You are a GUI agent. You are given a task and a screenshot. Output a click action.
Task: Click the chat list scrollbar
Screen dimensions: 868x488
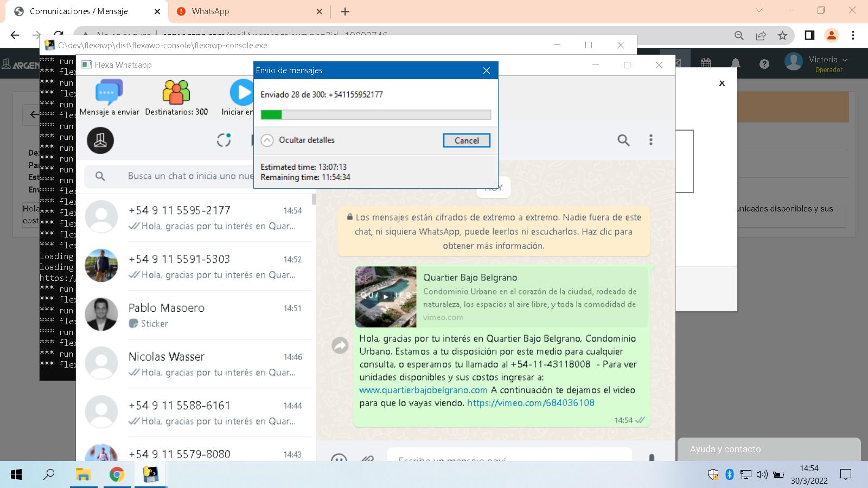click(x=314, y=198)
